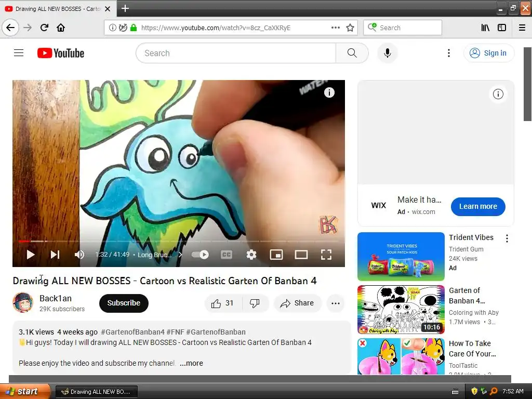Dislike the video with thumbs down
This screenshot has height=399, width=532.
pos(255,303)
